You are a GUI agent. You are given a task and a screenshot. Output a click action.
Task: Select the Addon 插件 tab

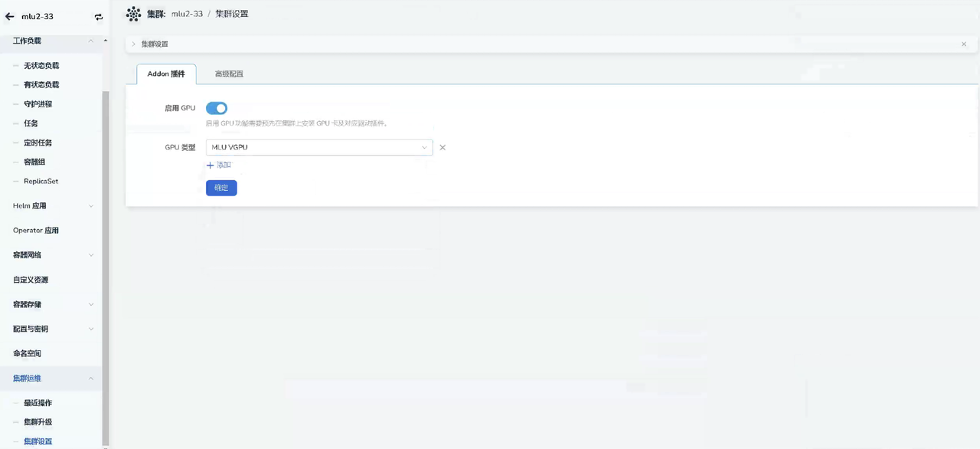point(166,74)
